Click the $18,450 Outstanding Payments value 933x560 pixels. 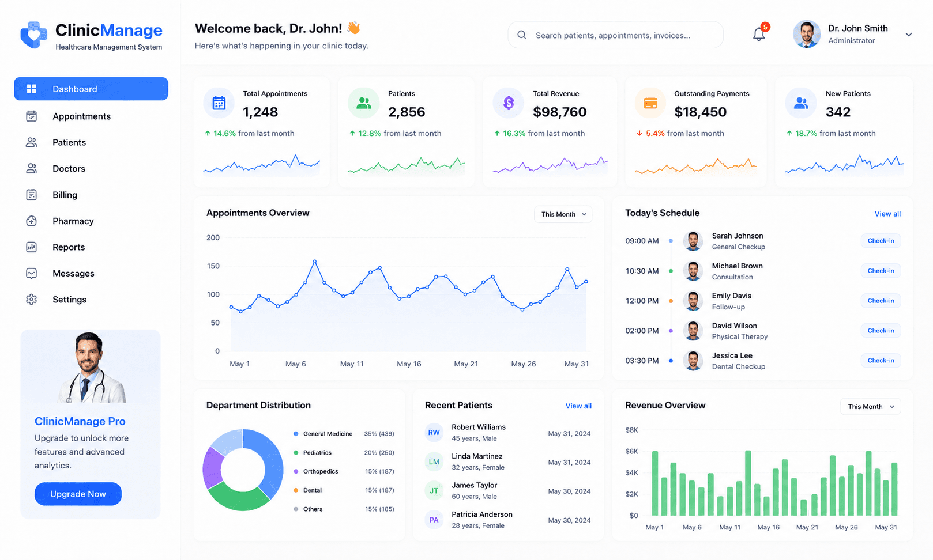(x=700, y=112)
